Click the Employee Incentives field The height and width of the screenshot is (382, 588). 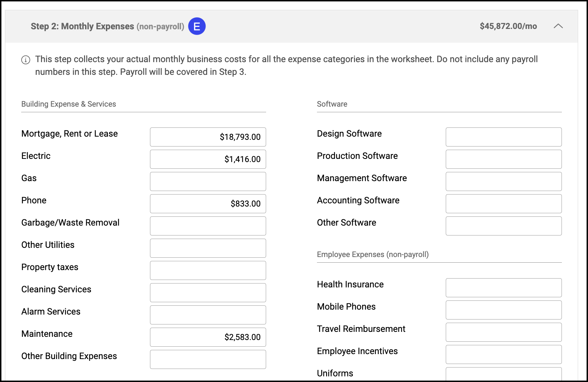click(504, 354)
